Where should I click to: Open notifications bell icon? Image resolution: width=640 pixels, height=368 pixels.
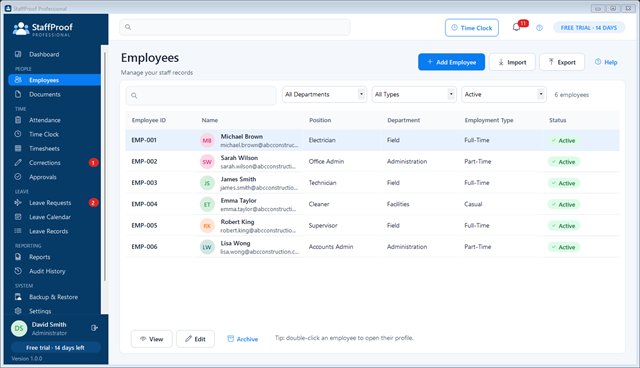[x=516, y=27]
